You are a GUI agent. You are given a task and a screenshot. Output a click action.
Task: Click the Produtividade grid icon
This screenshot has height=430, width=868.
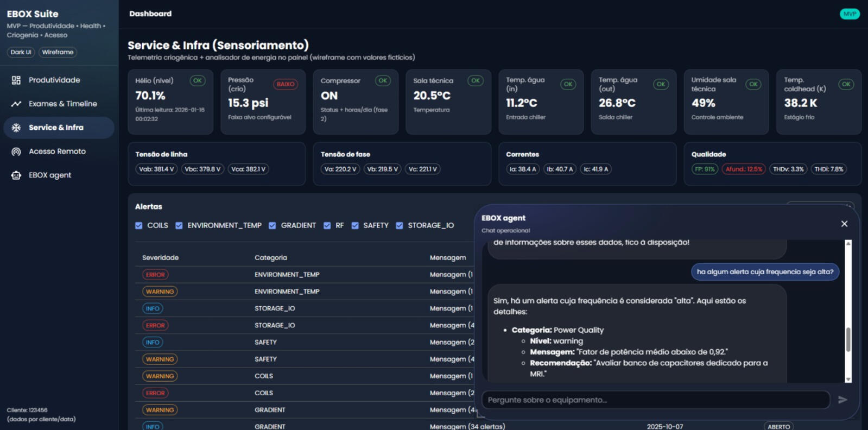[16, 80]
